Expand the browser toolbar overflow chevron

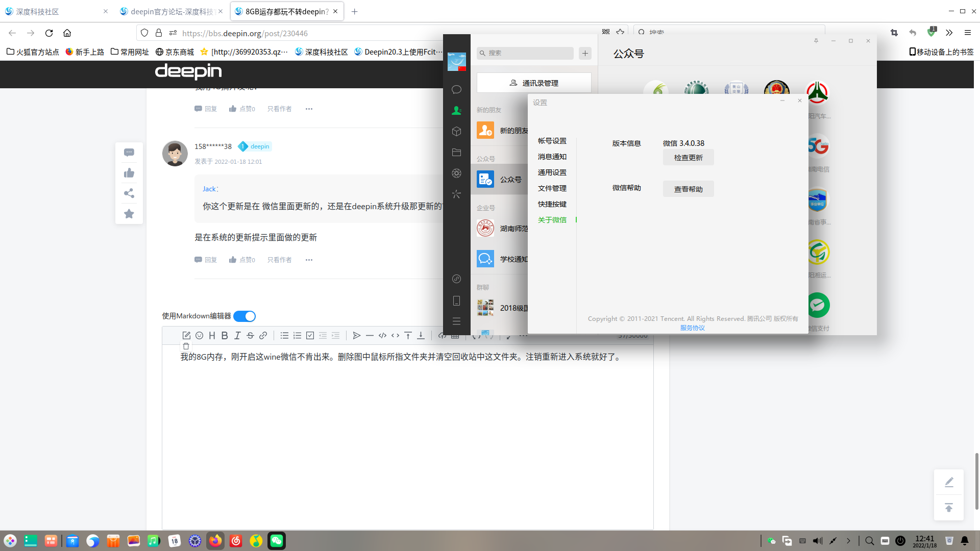pos(949,33)
